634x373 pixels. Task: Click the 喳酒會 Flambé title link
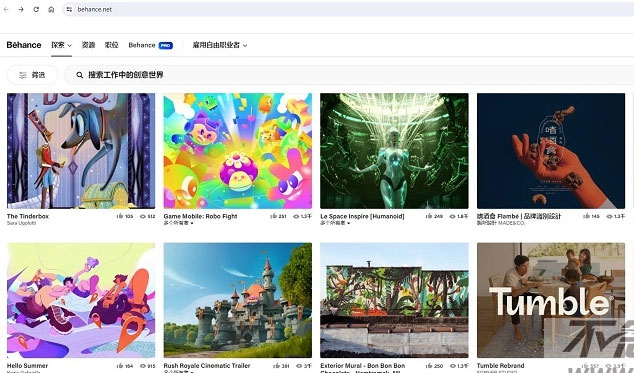[519, 216]
